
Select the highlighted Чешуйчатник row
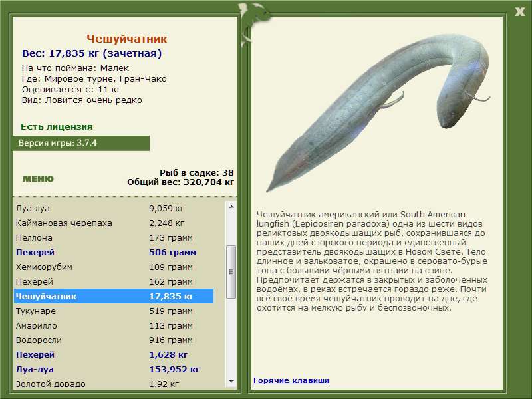tap(113, 297)
